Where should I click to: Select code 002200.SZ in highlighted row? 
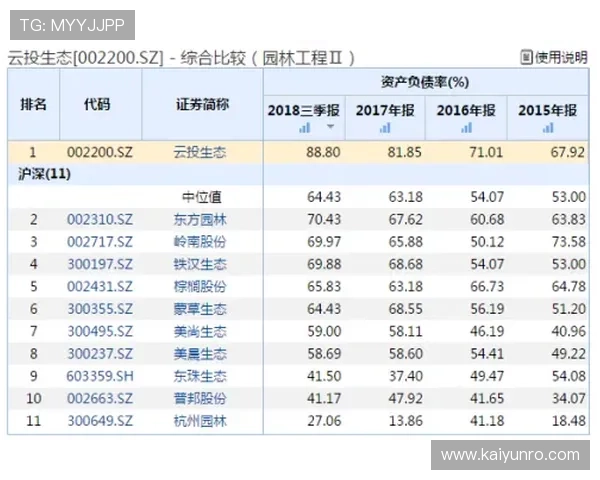coord(100,152)
